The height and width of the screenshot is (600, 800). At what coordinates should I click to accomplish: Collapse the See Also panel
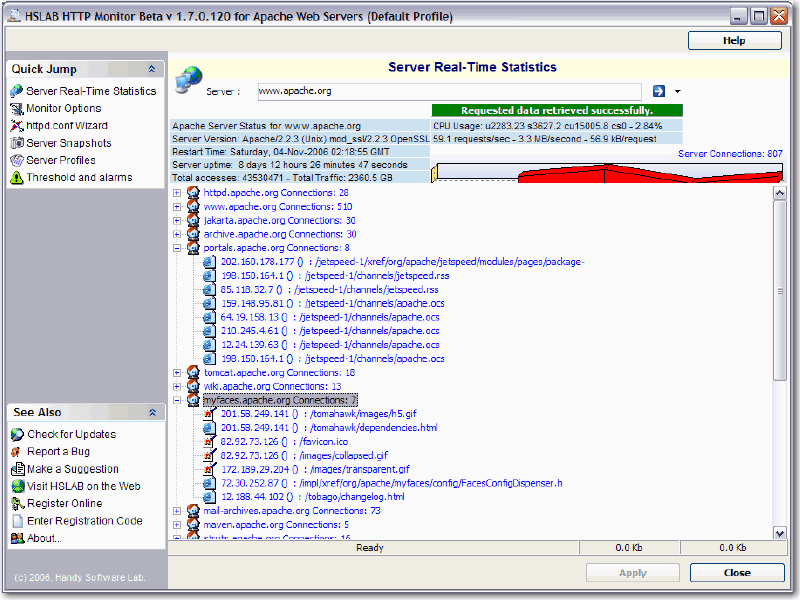click(x=152, y=412)
